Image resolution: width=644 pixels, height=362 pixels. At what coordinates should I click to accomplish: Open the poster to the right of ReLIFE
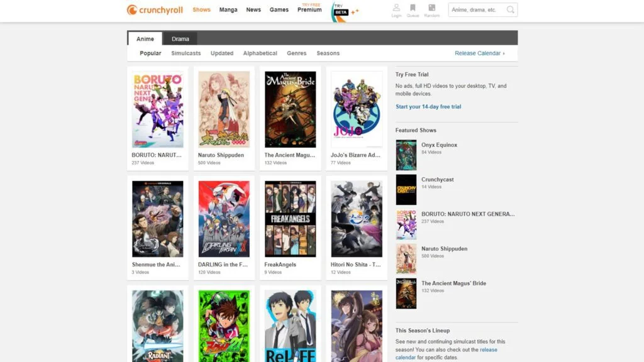[357, 326]
